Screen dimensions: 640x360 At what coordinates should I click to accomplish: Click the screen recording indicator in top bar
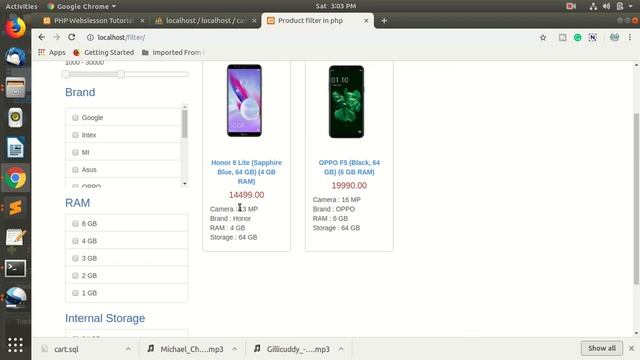point(571,6)
